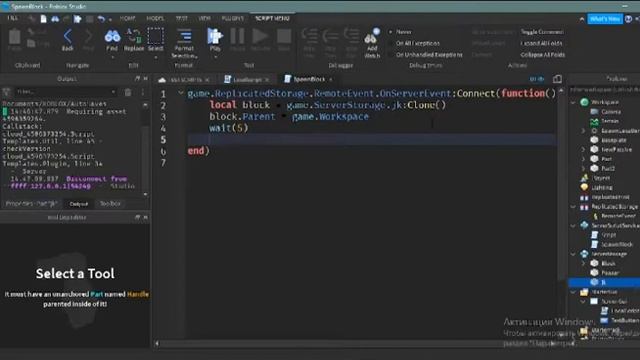640x360 pixels.
Task: Place cursor on empty code line 5
Action: tap(371, 140)
